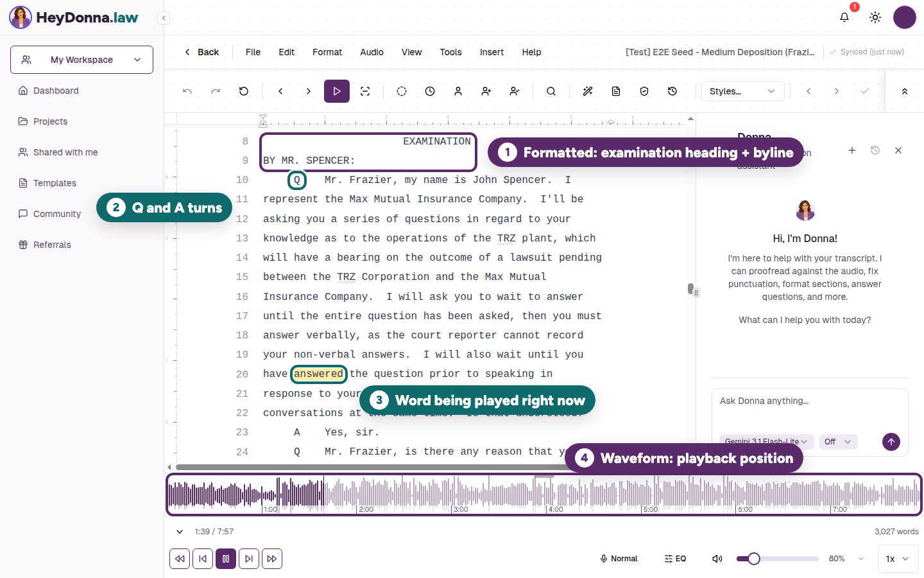Click the EQ equalizer control
The image size is (924, 578).
pos(676,559)
